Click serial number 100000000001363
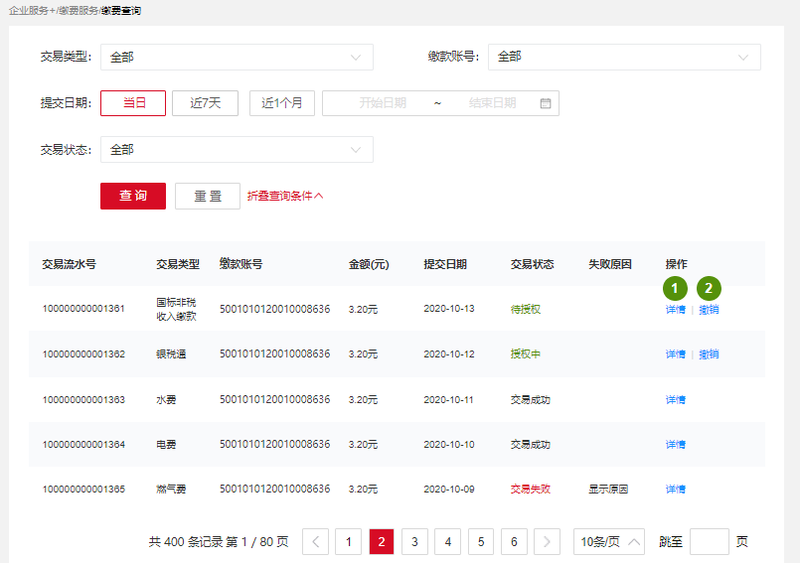Screen dimensions: 800x563 coord(84,400)
